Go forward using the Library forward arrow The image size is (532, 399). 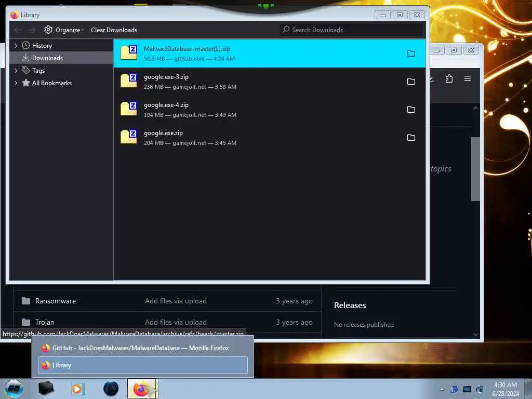click(x=32, y=30)
